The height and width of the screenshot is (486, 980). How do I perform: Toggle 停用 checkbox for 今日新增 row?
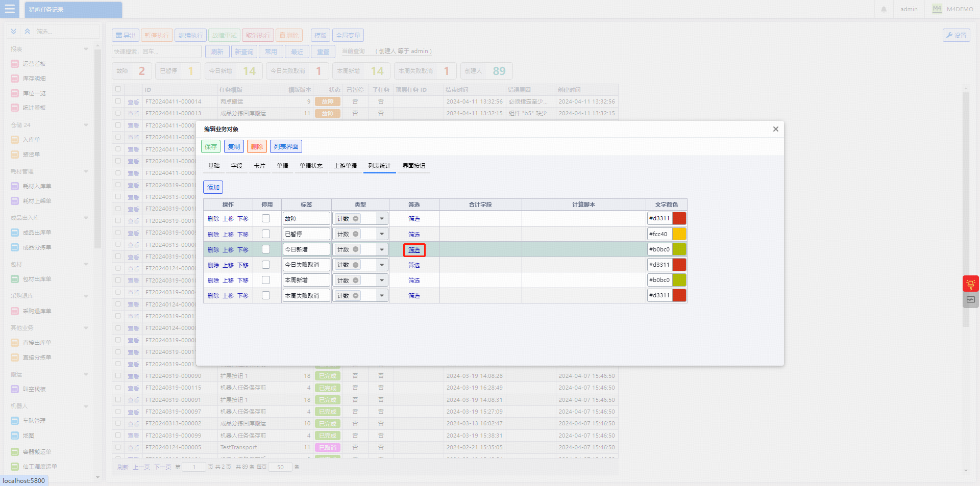point(266,249)
